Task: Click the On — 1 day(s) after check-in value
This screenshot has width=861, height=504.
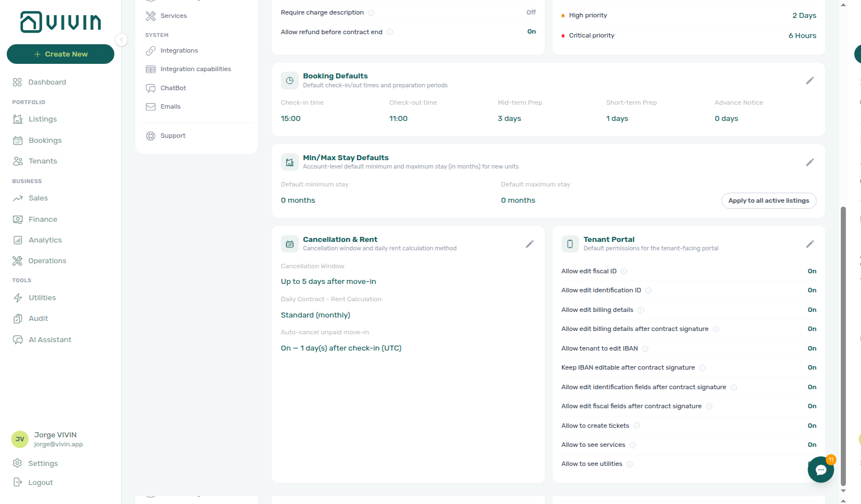Action: tap(341, 348)
